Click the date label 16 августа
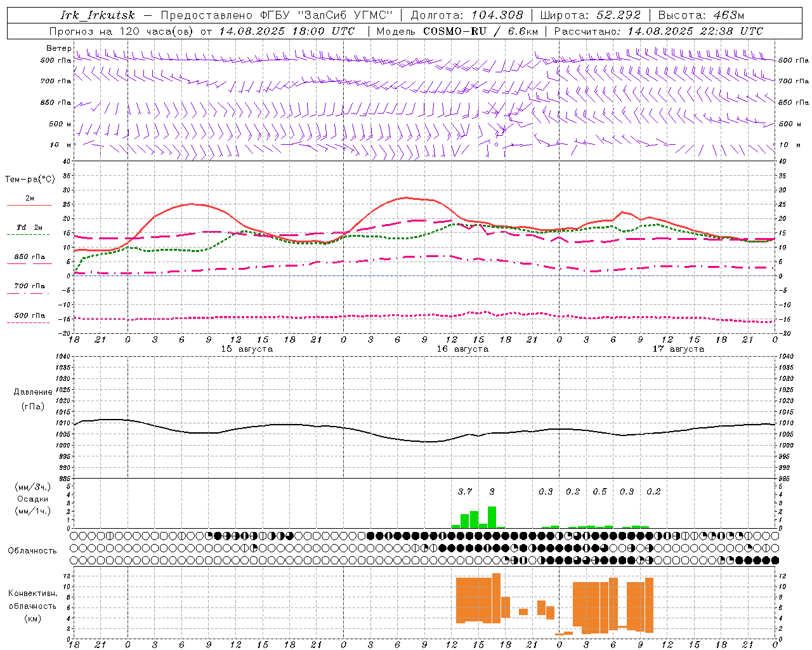Viewport: 812px width, 650px height. [462, 349]
